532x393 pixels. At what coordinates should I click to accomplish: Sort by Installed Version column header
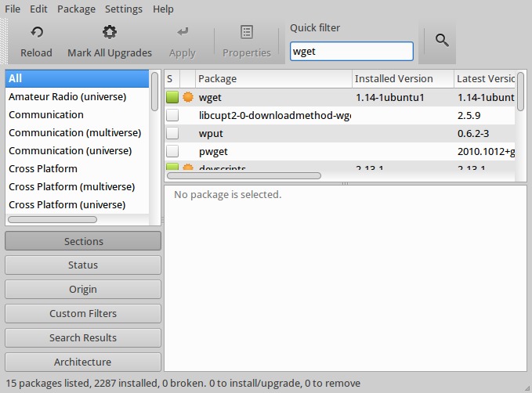coord(403,78)
